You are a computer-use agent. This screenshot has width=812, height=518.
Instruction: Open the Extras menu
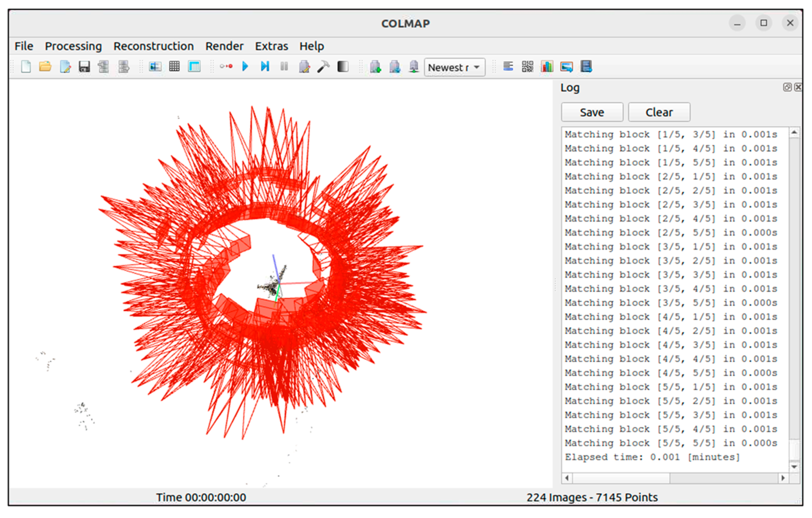tap(271, 46)
